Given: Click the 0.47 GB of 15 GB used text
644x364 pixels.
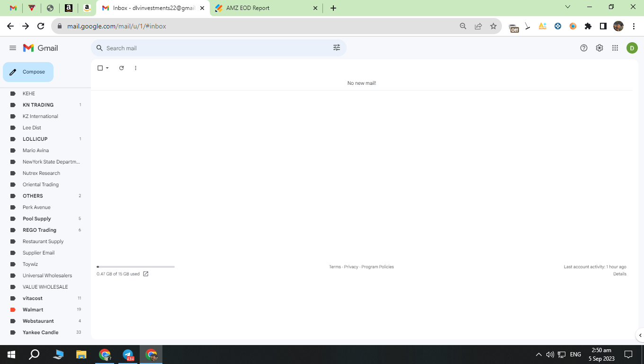Looking at the screenshot, I should (x=118, y=274).
